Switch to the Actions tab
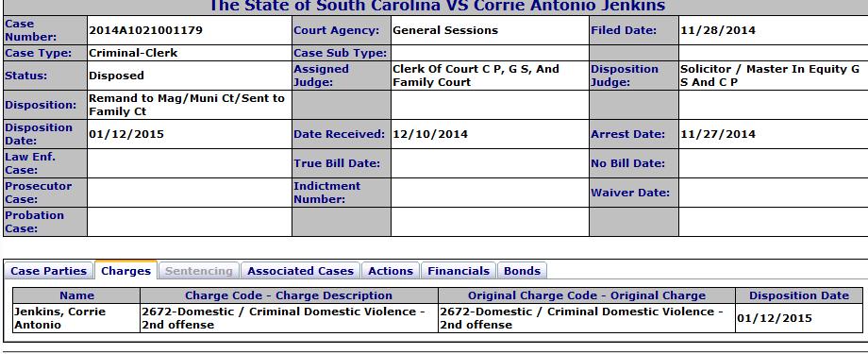The height and width of the screenshot is (354, 868). [x=391, y=271]
